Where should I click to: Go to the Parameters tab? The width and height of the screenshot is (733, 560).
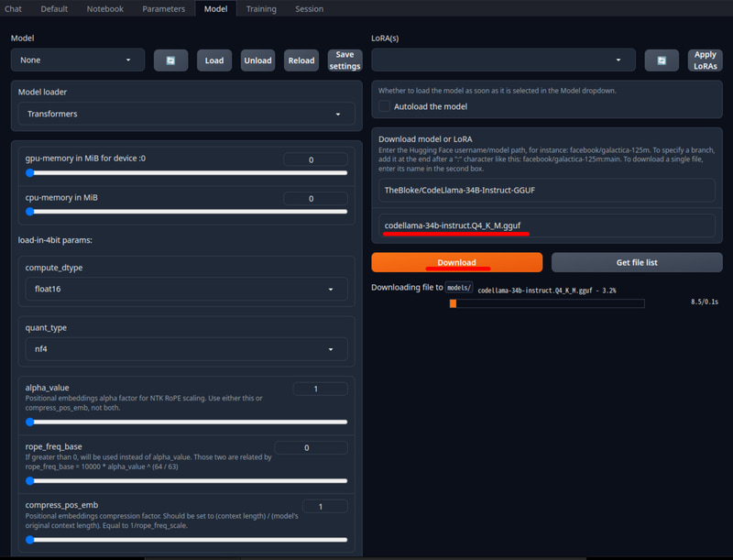(x=164, y=9)
